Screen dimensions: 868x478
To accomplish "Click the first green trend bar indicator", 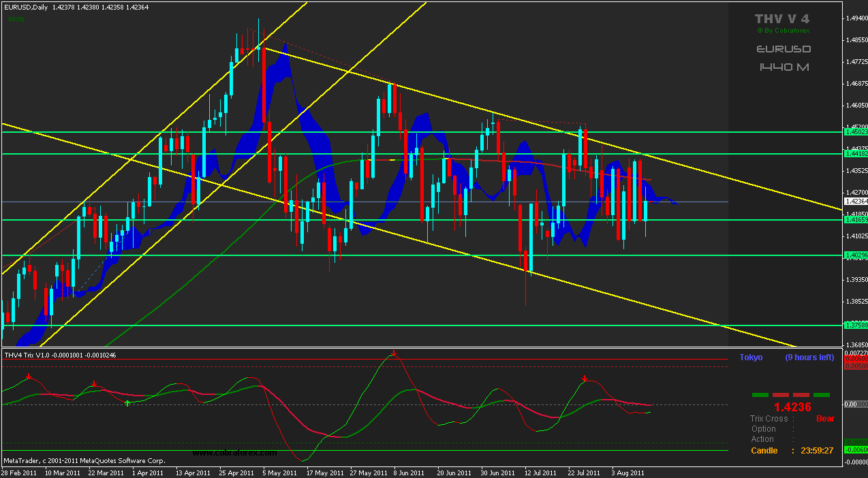I will coord(760,394).
